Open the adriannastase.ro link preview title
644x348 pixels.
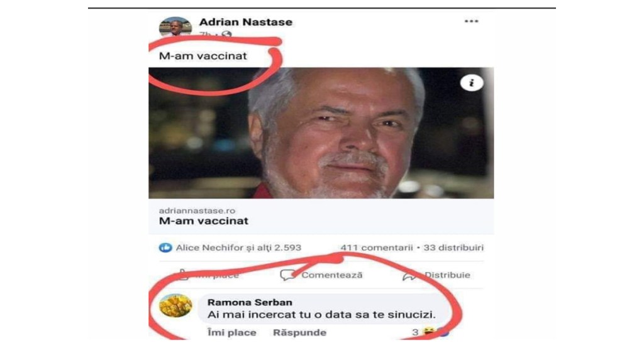[204, 220]
